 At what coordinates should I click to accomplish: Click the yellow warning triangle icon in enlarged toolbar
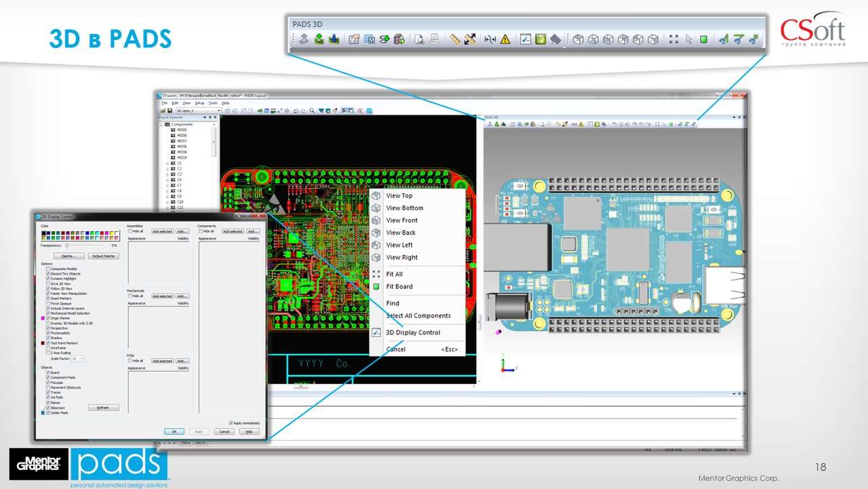tap(505, 39)
